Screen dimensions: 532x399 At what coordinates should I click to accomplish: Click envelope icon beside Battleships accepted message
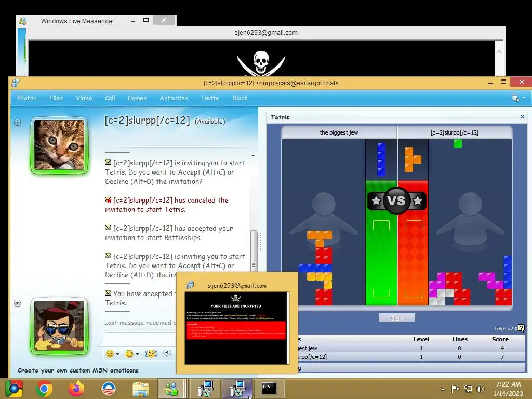(108, 228)
